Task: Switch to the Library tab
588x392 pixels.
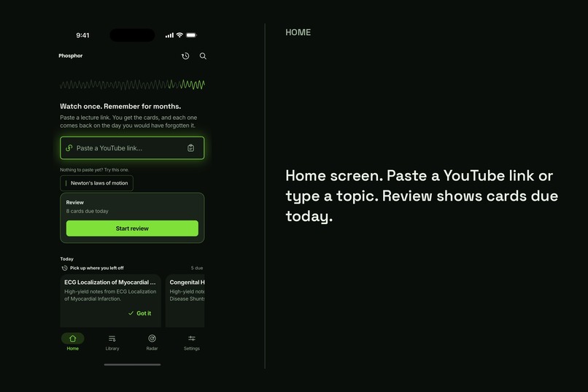Action: point(112,342)
